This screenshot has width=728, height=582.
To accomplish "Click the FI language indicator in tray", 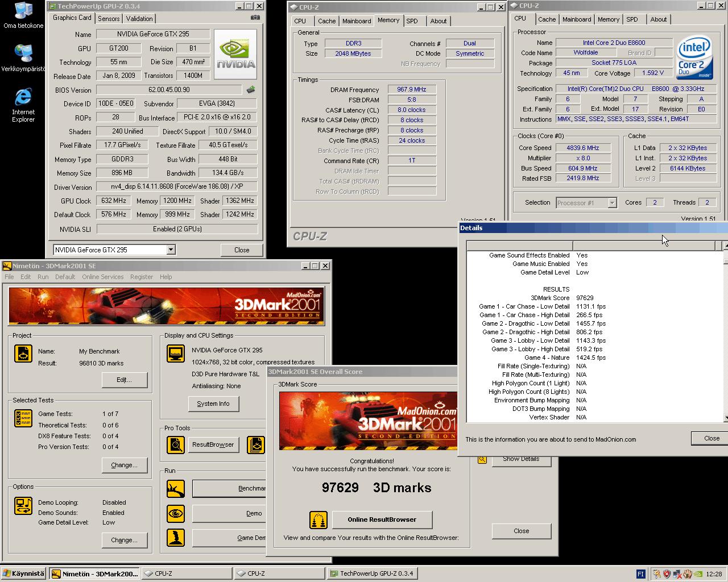I will pos(640,574).
